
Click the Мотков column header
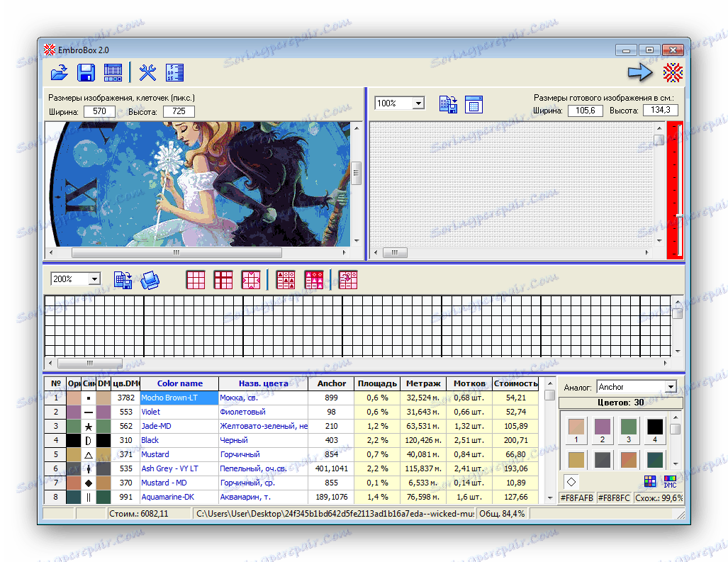(x=469, y=383)
